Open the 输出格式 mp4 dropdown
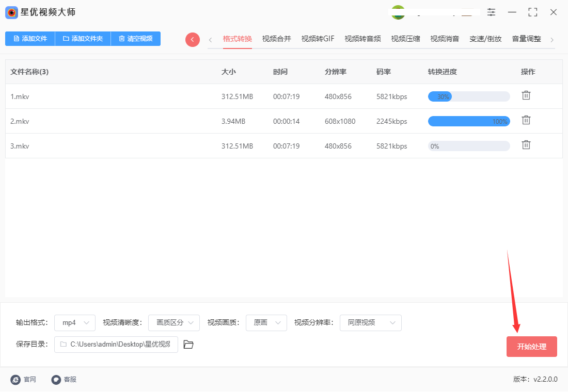 pos(74,322)
